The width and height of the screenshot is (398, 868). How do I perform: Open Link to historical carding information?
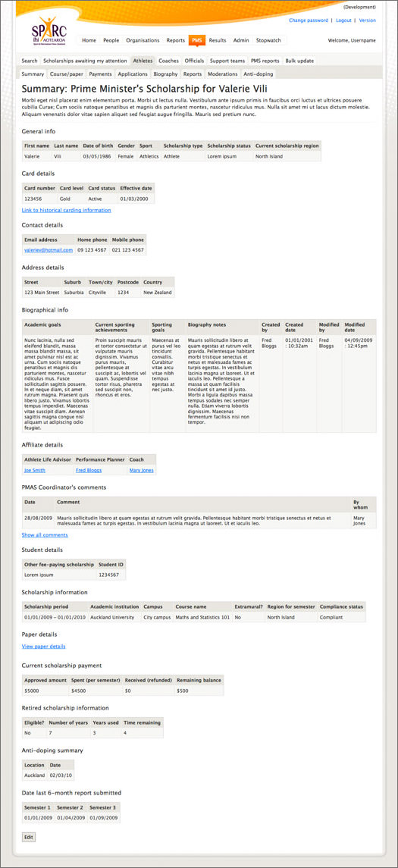coord(67,210)
